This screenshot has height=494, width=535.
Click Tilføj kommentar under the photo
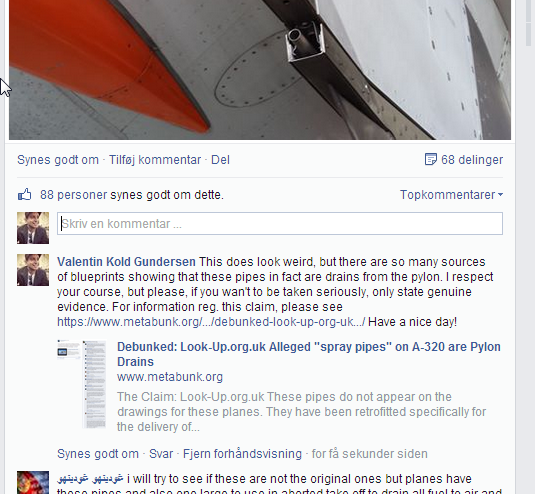pyautogui.click(x=155, y=160)
